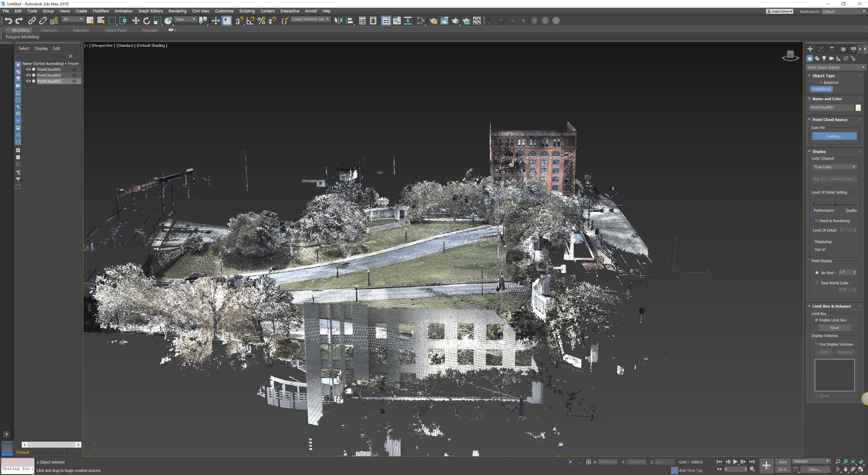Check the AutoGrid checkbox
Image resolution: width=868 pixels, height=475 pixels.
tap(821, 83)
